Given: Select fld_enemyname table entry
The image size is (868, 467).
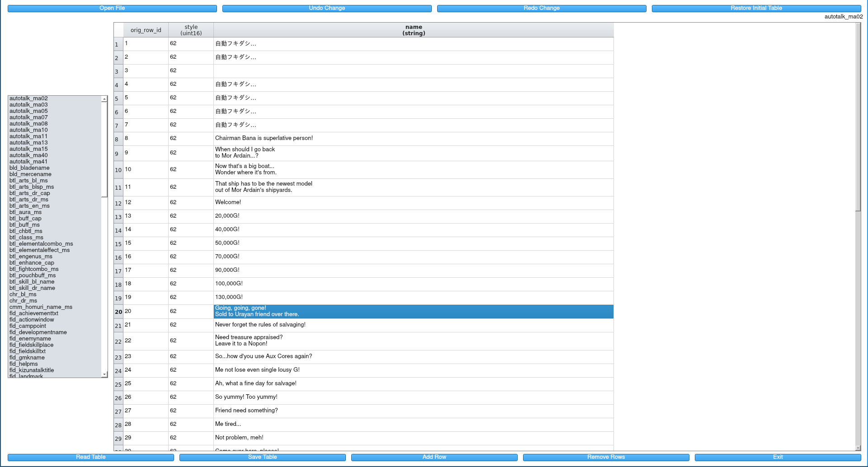Looking at the screenshot, I should click(x=29, y=338).
